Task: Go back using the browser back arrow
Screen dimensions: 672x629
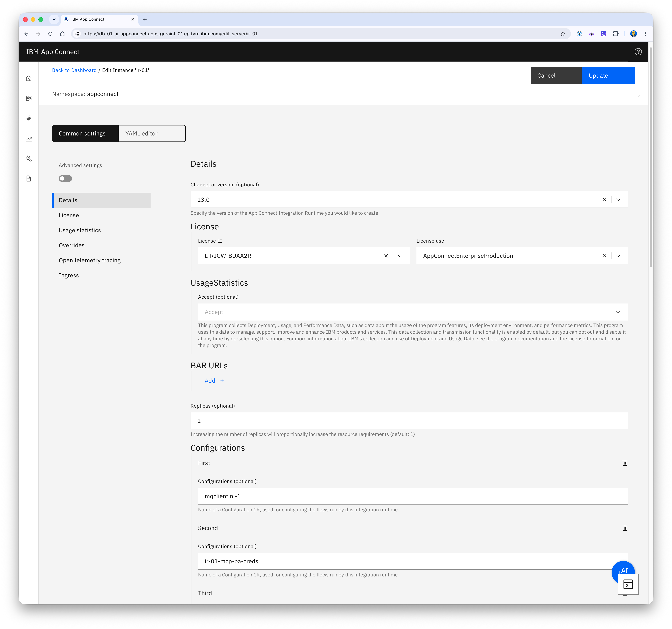Action: click(26, 34)
